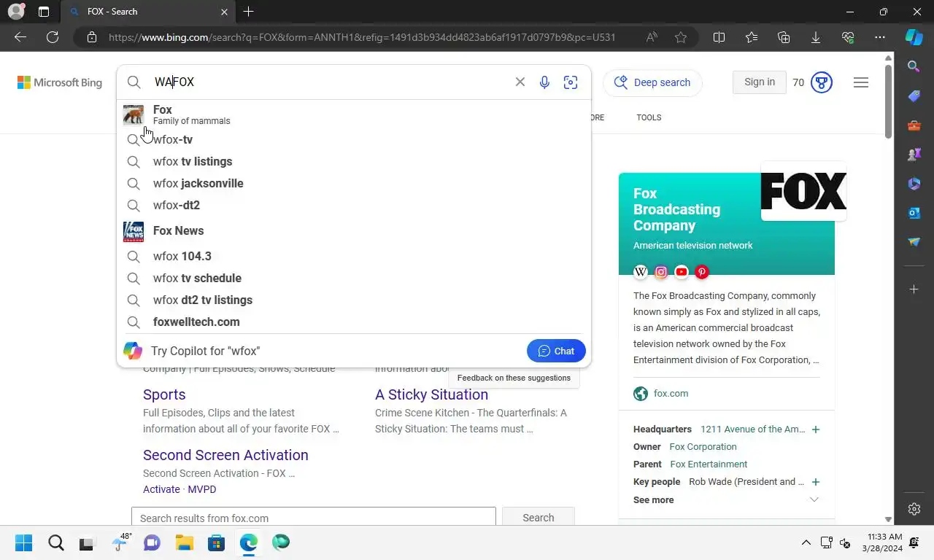Open browser Collections
Screen dimensions: 934x560
(784, 37)
